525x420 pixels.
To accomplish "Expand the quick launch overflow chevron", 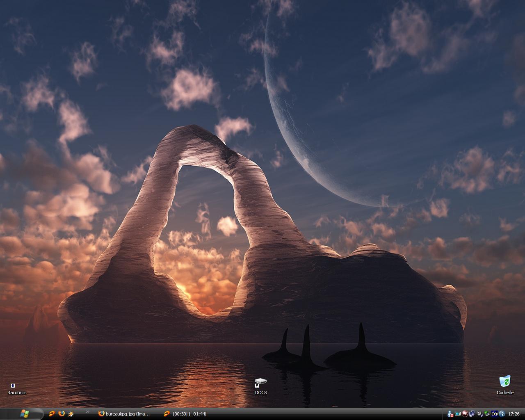I will 87,412.
